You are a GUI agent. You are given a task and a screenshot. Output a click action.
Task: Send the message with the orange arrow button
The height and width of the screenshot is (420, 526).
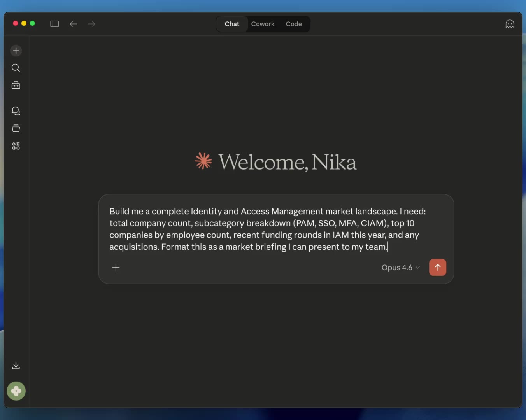pos(437,268)
